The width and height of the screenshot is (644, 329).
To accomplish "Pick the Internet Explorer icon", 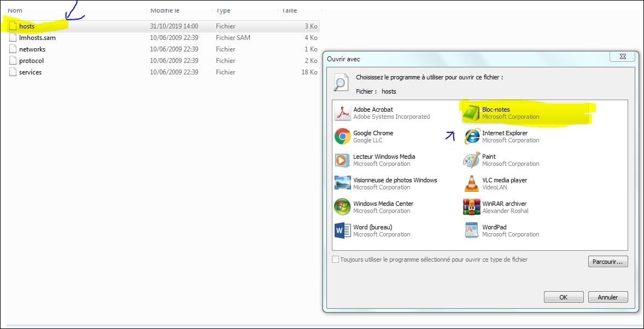I will pos(471,136).
